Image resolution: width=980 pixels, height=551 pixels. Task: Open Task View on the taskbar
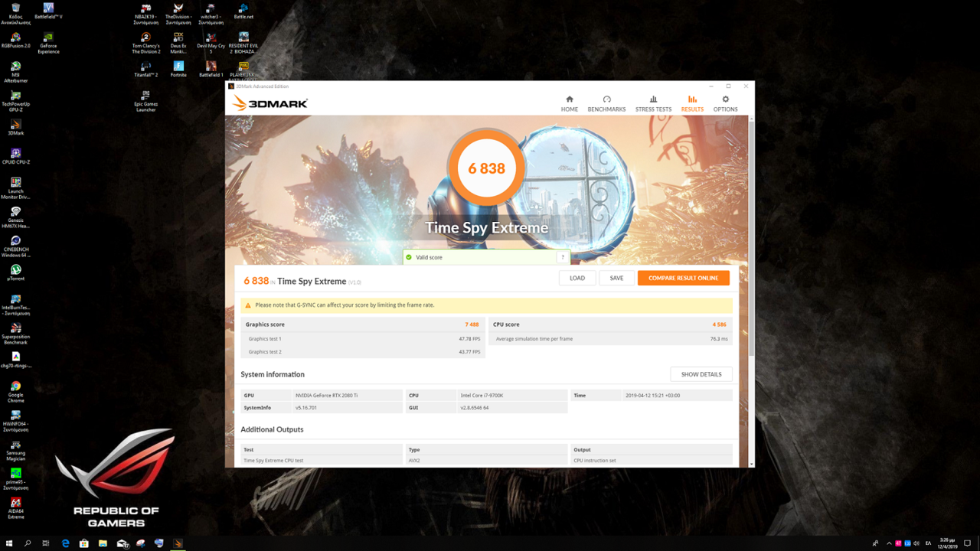[46, 543]
